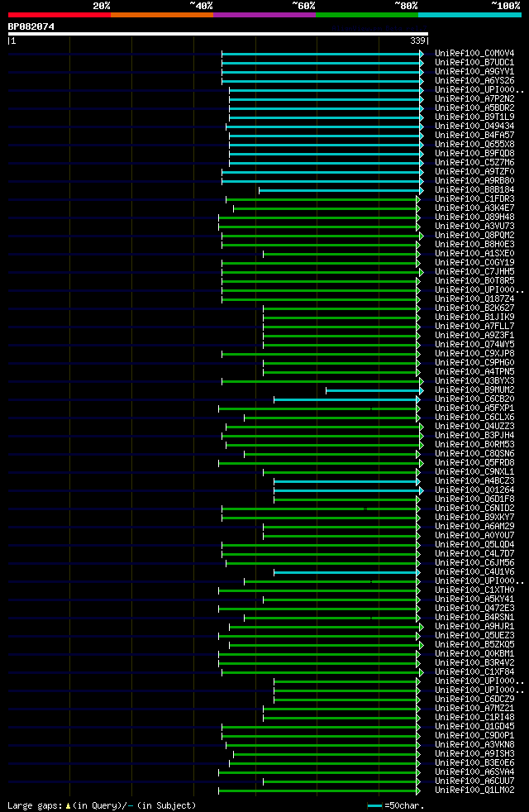This screenshot has width=529, height=812.
Task: Click the cyan alignment bar for UniRef100_A4BCZ3
Action: [346, 481]
